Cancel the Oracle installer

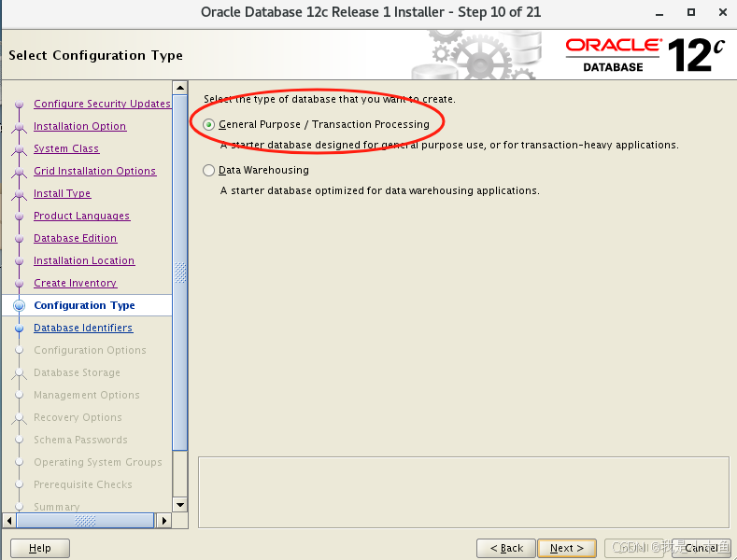coord(701,548)
